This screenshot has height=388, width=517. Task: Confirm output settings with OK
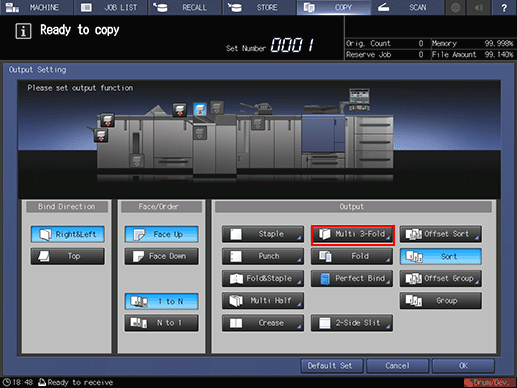tap(463, 366)
